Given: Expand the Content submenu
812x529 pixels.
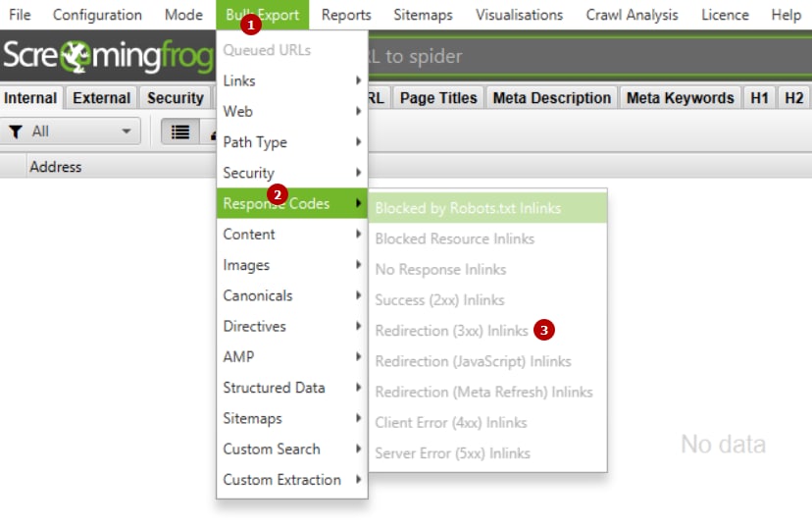Looking at the screenshot, I should click(292, 235).
